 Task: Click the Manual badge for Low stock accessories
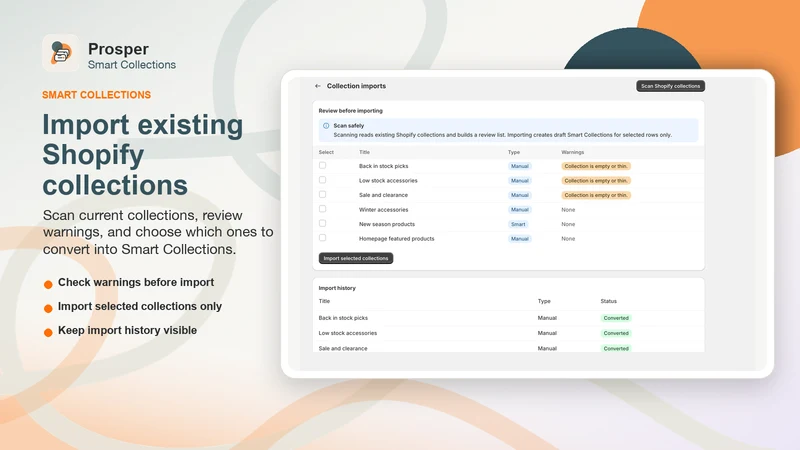[519, 181]
